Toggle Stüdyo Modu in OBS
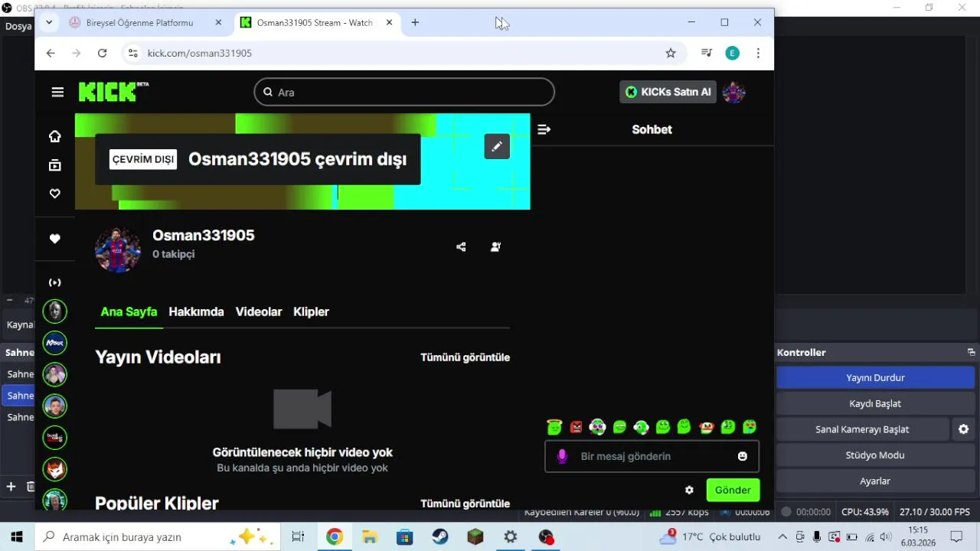Image resolution: width=980 pixels, height=551 pixels. (x=875, y=455)
